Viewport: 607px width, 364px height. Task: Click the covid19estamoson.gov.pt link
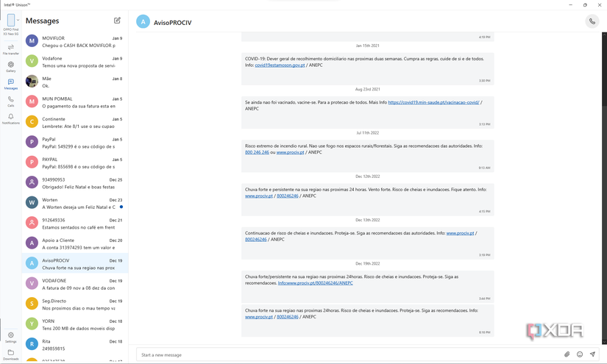(280, 65)
